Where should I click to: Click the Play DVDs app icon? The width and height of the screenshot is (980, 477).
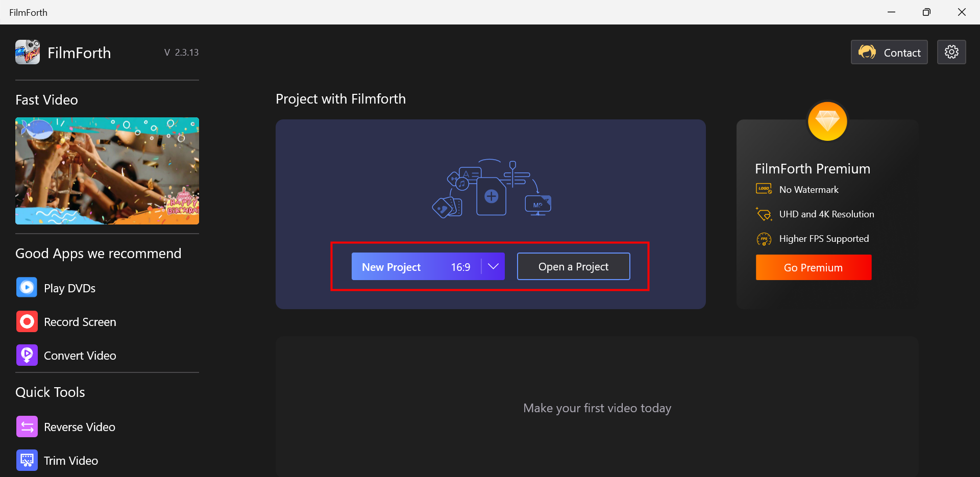pos(27,288)
